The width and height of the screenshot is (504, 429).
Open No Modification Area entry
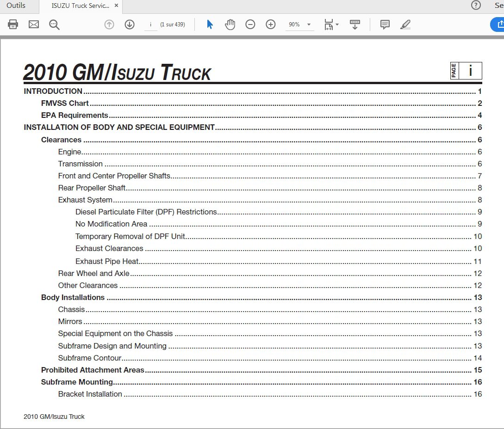(279, 224)
